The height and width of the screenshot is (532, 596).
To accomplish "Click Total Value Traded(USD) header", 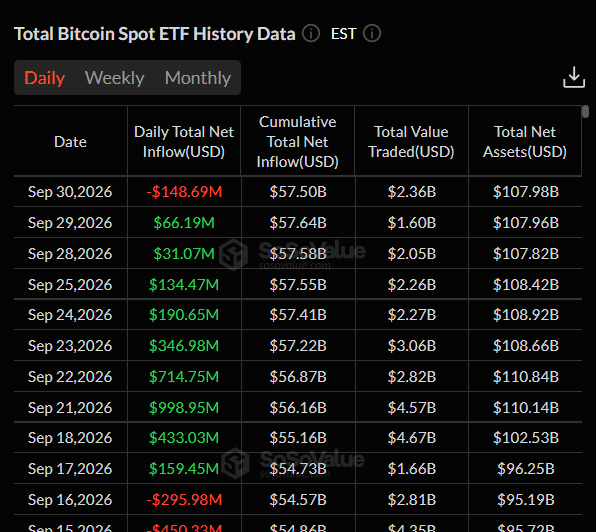I will pyautogui.click(x=411, y=142).
